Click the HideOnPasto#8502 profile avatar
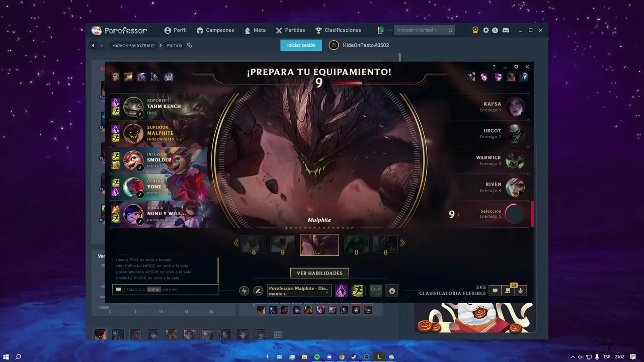Screen dimensions: 644x362 (x=334, y=45)
